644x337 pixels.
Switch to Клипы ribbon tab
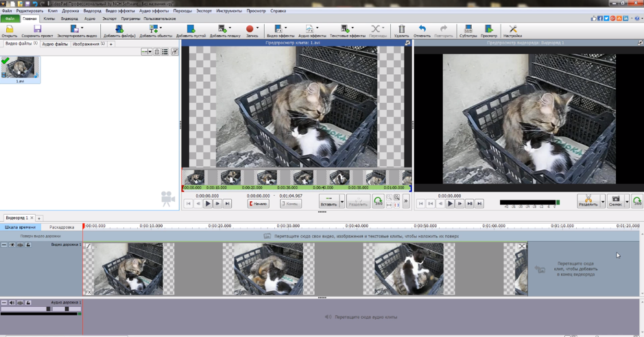click(x=49, y=19)
